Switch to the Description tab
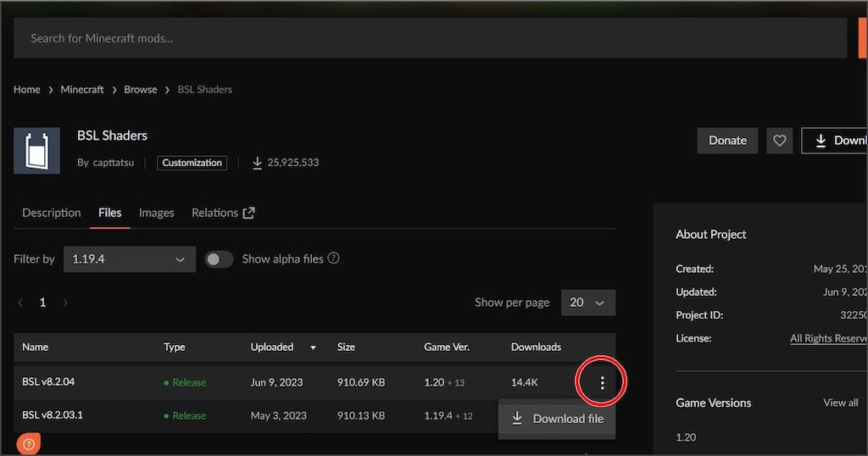 pyautogui.click(x=52, y=213)
